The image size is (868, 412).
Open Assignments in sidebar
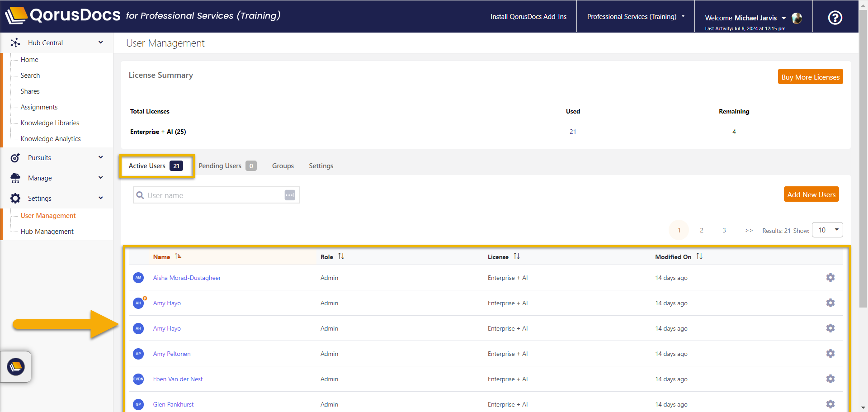(39, 107)
